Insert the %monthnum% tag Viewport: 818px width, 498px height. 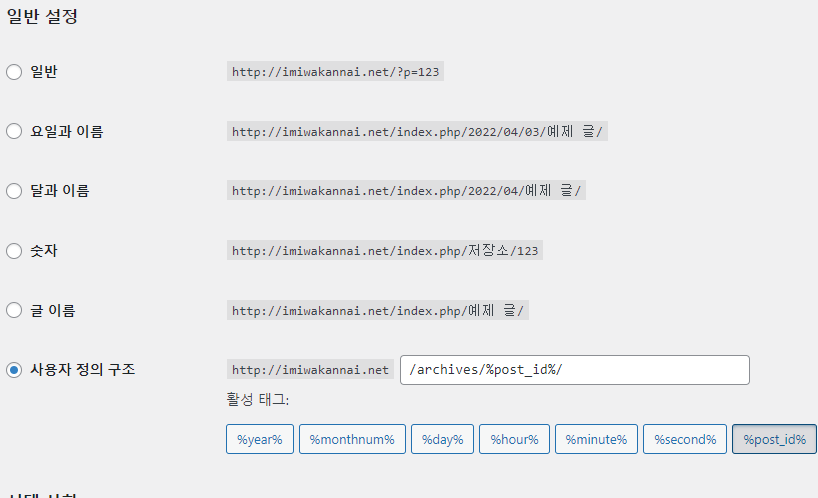pyautogui.click(x=352, y=439)
